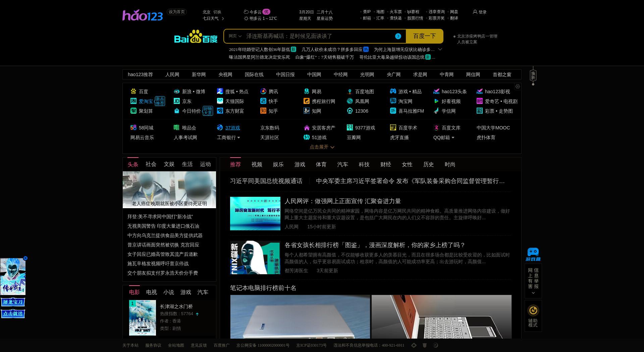Expand the QQ邮箱 dropdown
Viewport: 644px width, 352px height.
(453, 138)
